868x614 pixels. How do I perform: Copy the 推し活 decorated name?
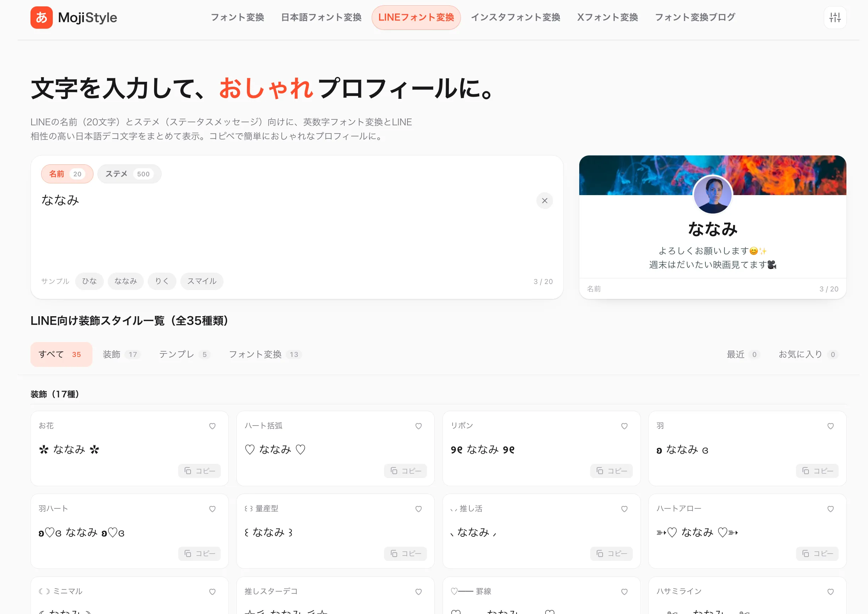[x=611, y=553]
